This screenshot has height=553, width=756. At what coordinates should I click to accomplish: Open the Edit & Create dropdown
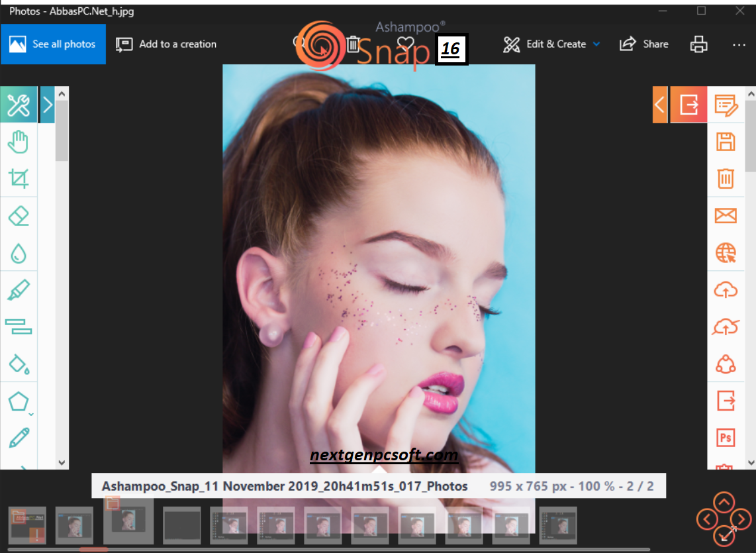pyautogui.click(x=551, y=44)
